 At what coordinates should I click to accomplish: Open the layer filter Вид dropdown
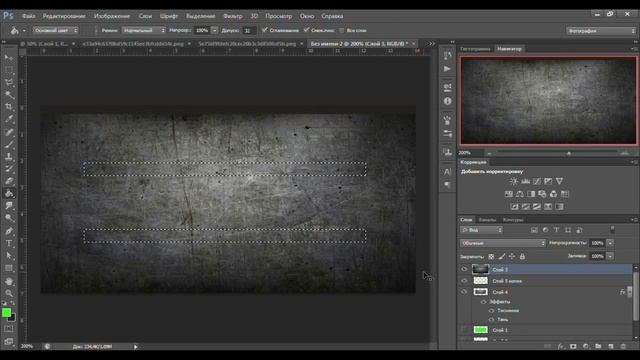(x=481, y=230)
